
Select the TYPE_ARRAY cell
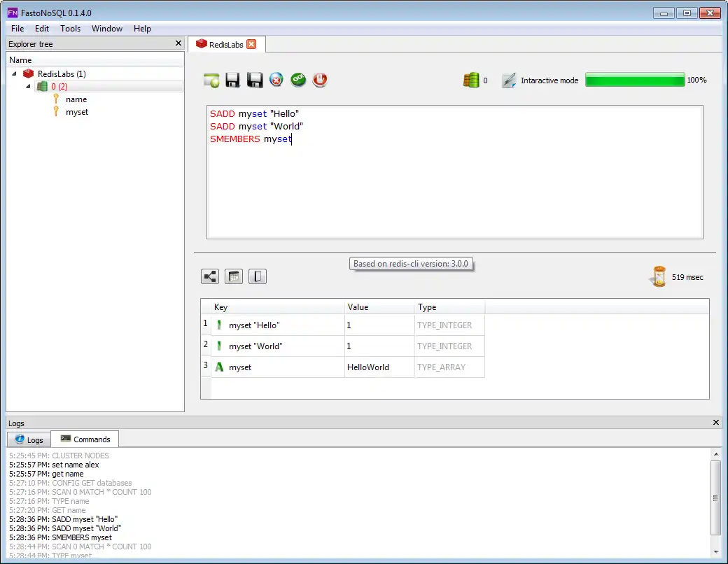point(449,367)
